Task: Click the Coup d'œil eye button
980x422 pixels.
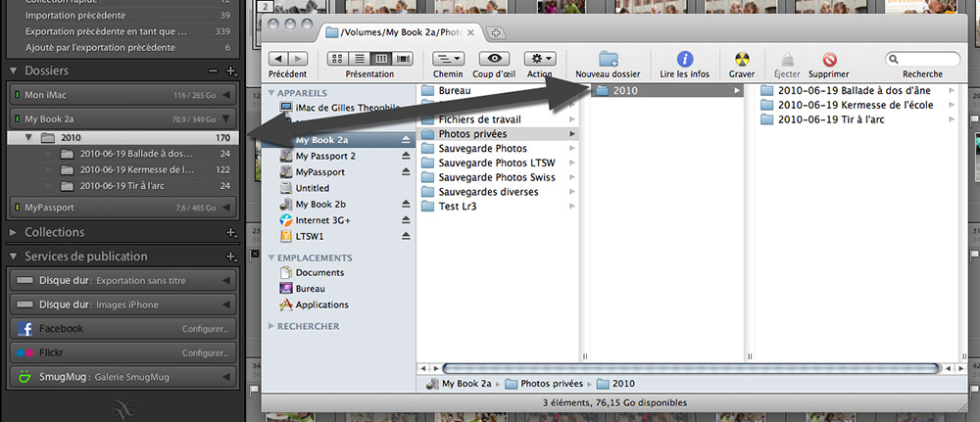Action: (x=494, y=59)
